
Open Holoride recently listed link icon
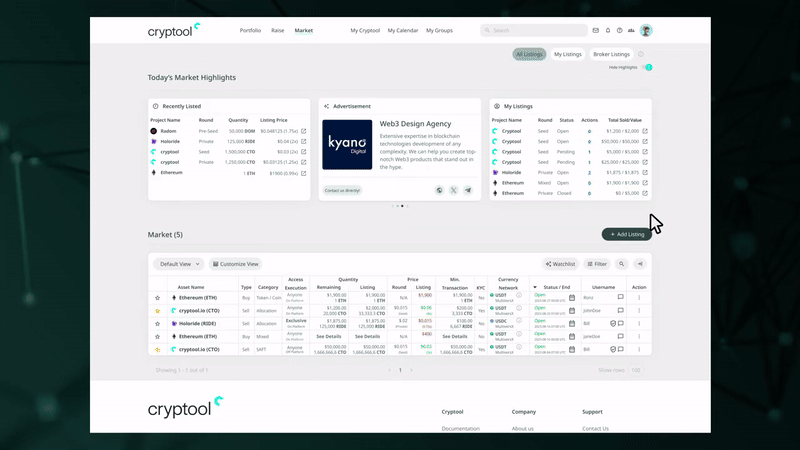(304, 141)
